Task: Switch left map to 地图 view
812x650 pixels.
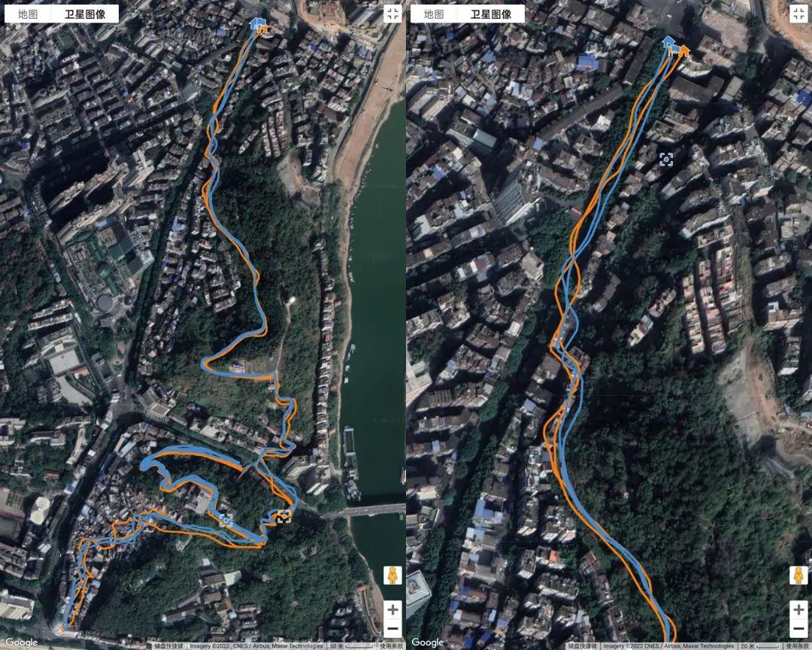Action: pyautogui.click(x=28, y=14)
